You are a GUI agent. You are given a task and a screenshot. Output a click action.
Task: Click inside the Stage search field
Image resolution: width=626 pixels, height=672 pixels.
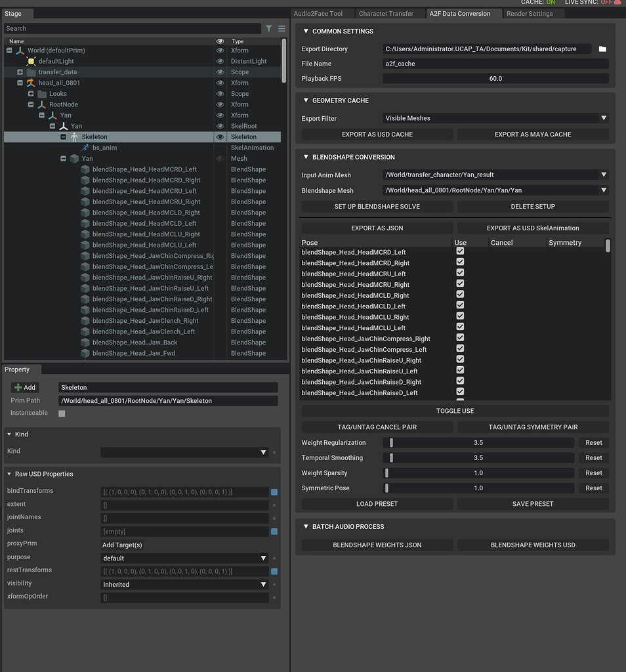click(131, 28)
